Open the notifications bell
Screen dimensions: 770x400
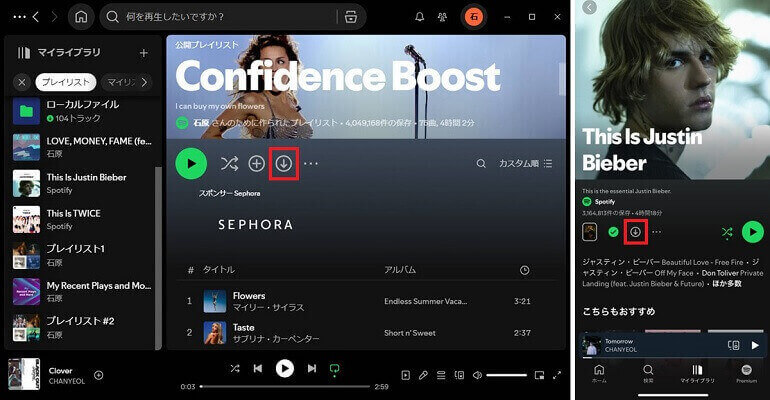[x=419, y=17]
